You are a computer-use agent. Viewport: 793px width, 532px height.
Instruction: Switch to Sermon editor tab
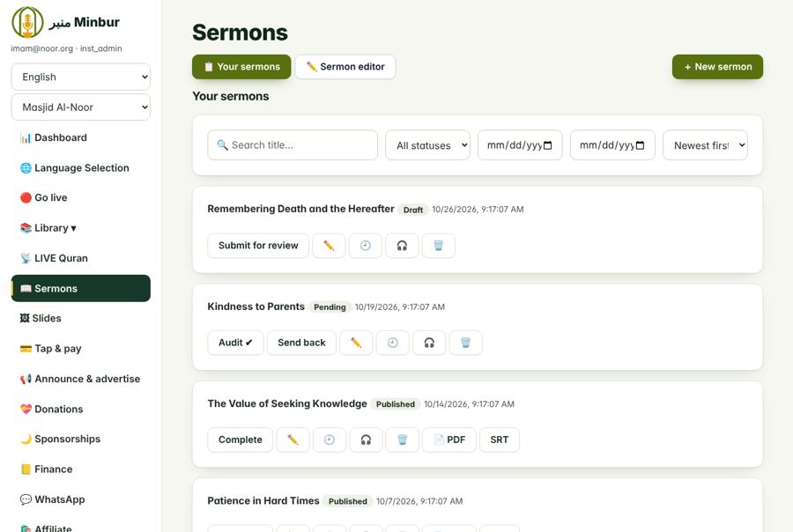[x=345, y=67]
